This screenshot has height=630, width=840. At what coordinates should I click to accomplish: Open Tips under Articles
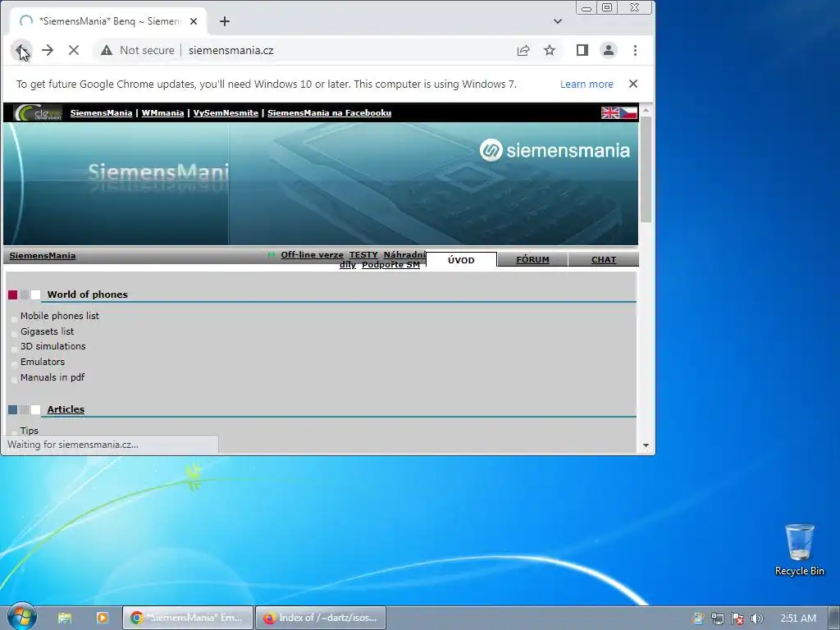click(x=30, y=431)
